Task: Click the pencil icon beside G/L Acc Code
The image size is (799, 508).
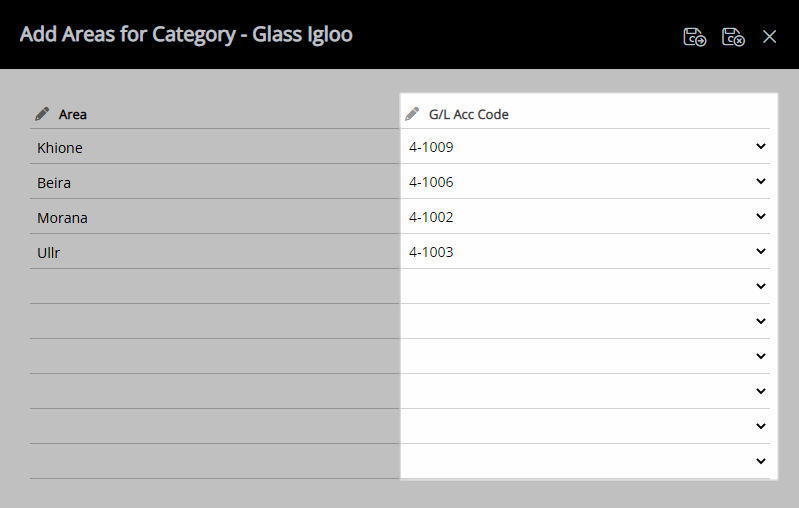Action: pyautogui.click(x=412, y=114)
